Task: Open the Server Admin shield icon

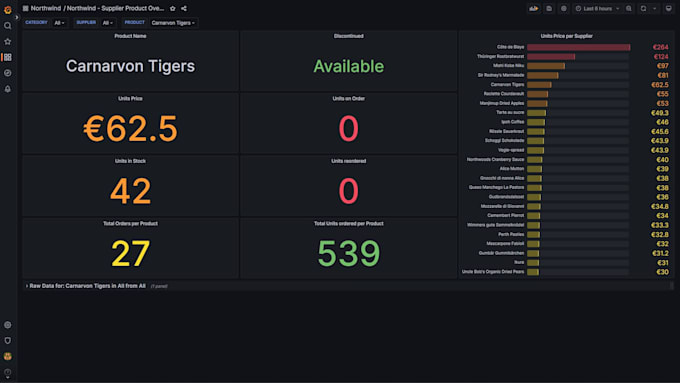Action: [x=8, y=340]
